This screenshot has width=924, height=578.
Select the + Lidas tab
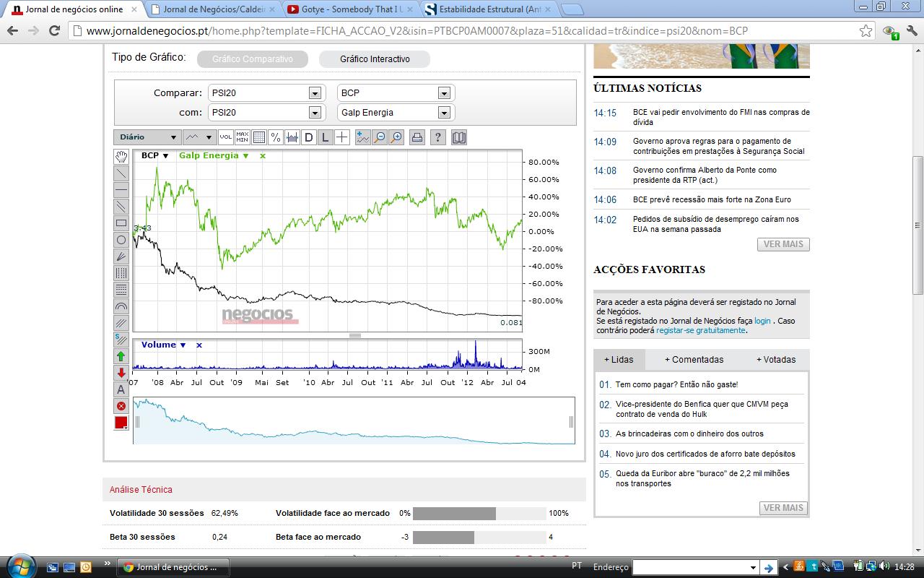619,360
